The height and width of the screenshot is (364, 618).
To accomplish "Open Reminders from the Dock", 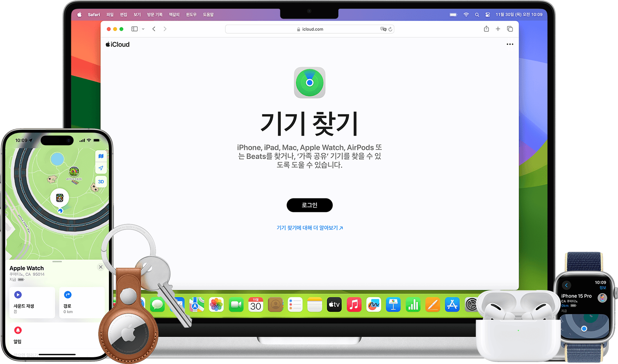I will point(295,305).
